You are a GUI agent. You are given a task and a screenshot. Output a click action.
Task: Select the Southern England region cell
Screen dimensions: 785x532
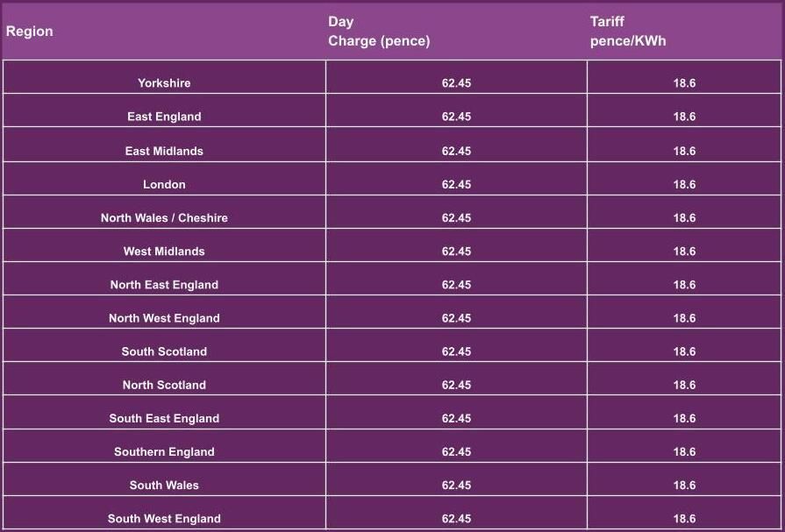tap(164, 451)
